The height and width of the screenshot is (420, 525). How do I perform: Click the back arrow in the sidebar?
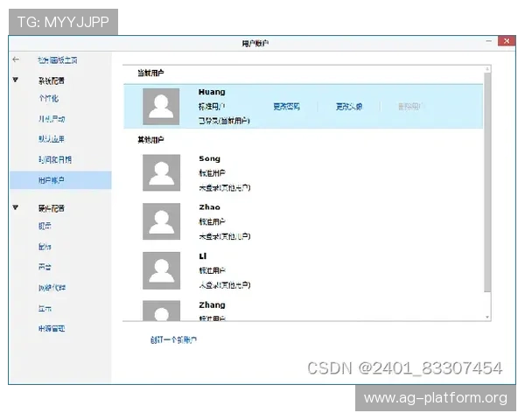point(16,59)
